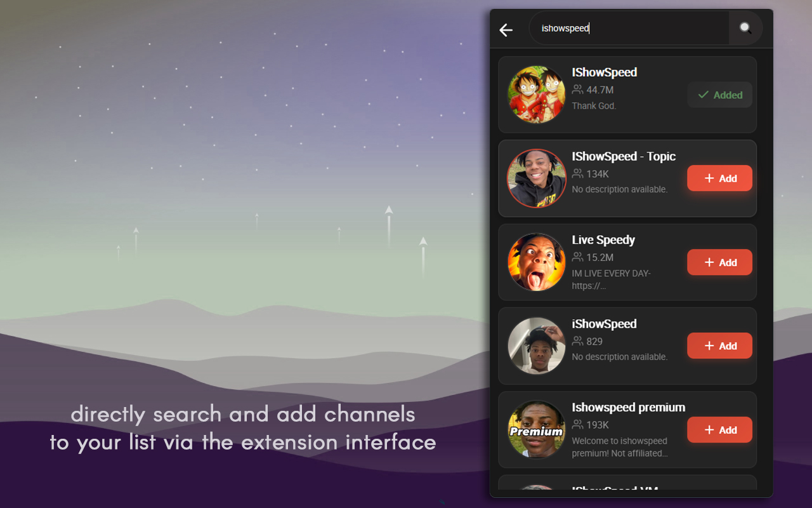
Task: Select the 'IShowSpeed - Topic' channel title
Action: [x=624, y=156]
